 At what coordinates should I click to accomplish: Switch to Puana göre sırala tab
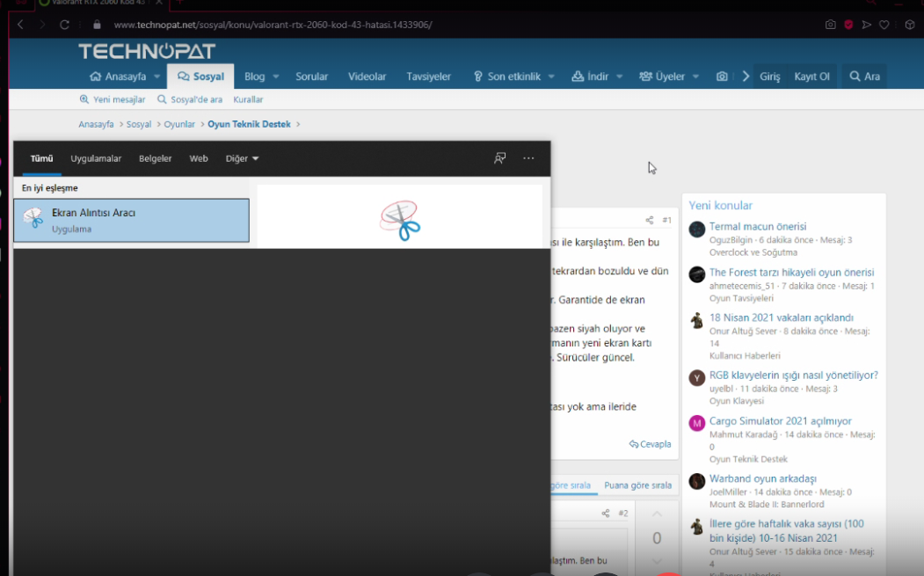[637, 485]
